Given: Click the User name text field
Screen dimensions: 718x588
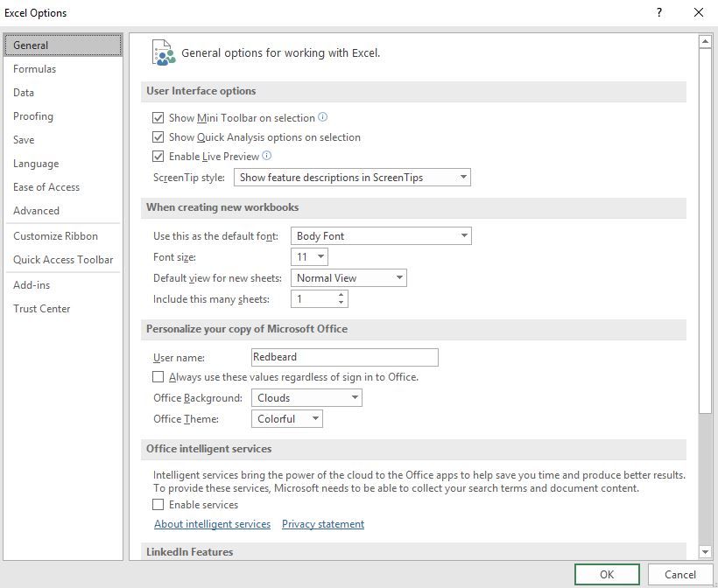Looking at the screenshot, I should pyautogui.click(x=344, y=357).
